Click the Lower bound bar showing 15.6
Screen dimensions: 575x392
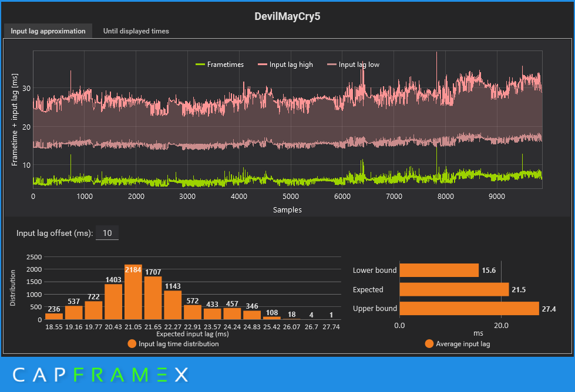(x=439, y=271)
